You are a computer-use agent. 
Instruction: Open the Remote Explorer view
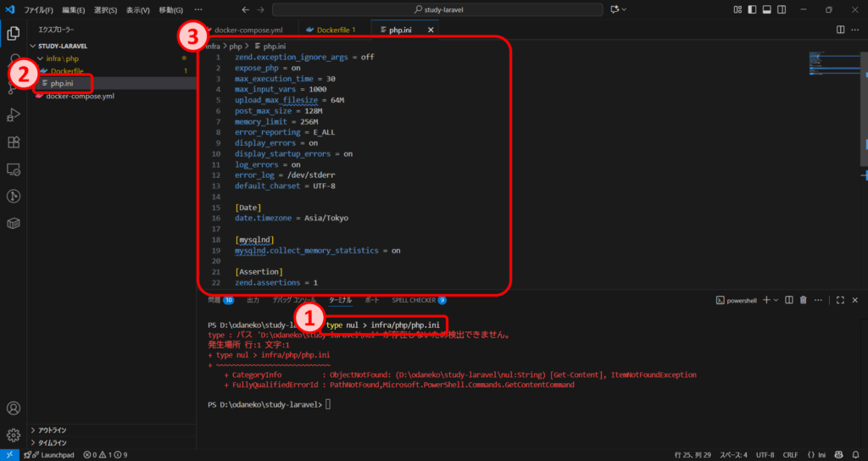pos(14,169)
